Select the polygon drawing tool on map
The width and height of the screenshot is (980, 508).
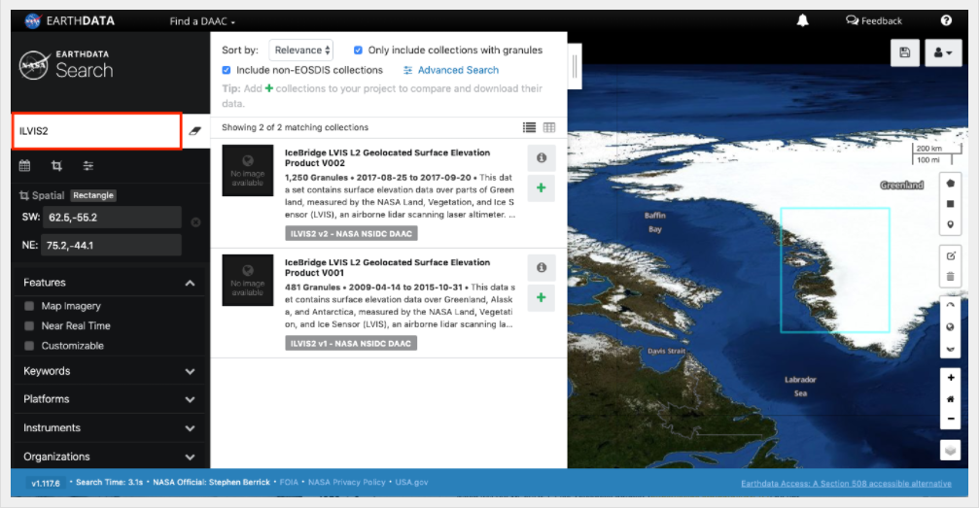point(951,184)
